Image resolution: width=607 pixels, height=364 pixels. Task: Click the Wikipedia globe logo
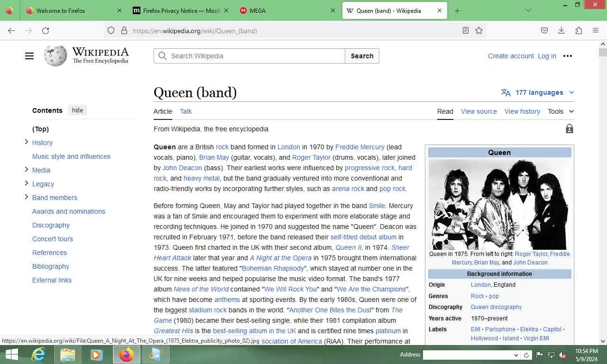coord(56,56)
